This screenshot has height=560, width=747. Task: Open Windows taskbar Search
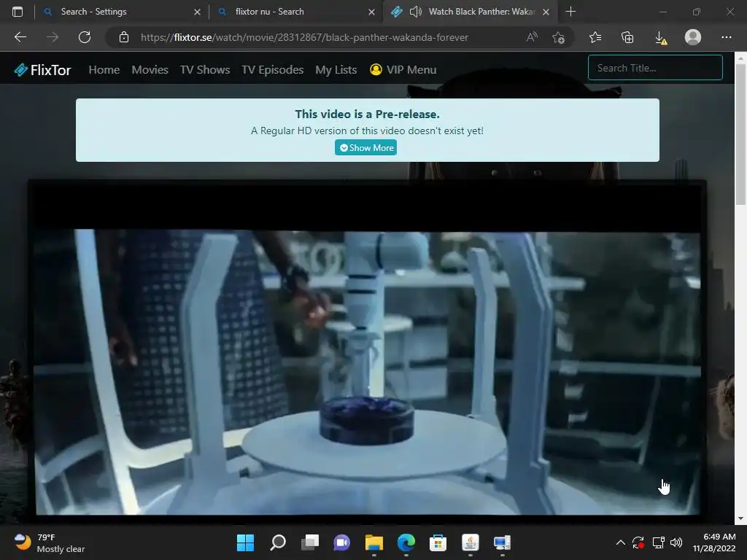coord(278,542)
